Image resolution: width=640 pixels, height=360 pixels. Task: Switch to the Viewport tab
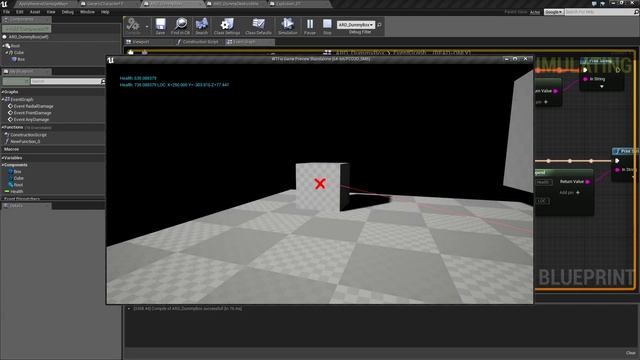(141, 42)
